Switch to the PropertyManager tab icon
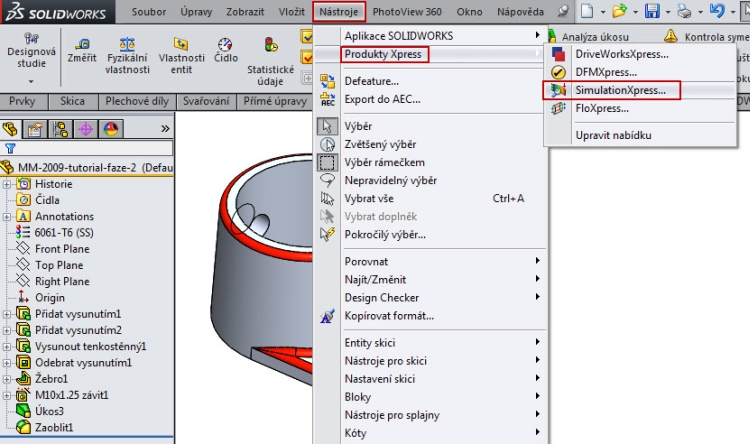The height and width of the screenshot is (444, 750). (x=35, y=129)
